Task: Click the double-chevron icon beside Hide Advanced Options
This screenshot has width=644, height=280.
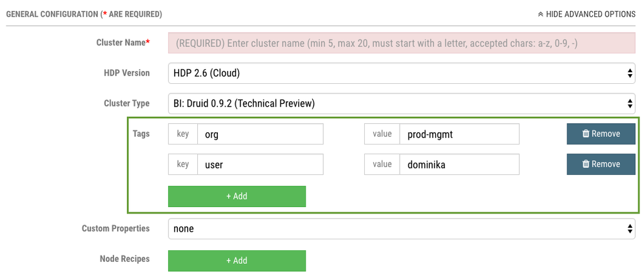Action: pyautogui.click(x=540, y=14)
